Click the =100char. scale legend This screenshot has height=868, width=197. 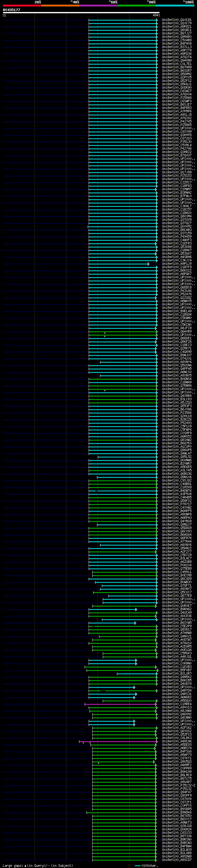click(147, 865)
